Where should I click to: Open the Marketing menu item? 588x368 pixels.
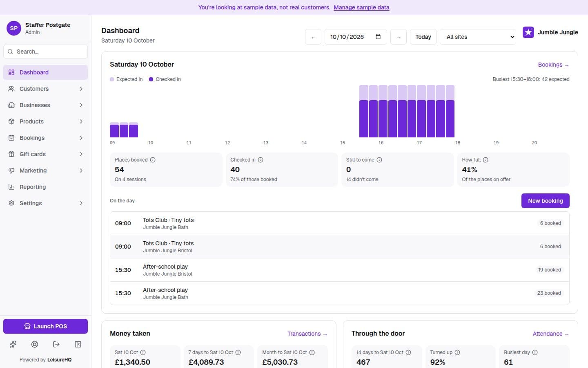45,171
